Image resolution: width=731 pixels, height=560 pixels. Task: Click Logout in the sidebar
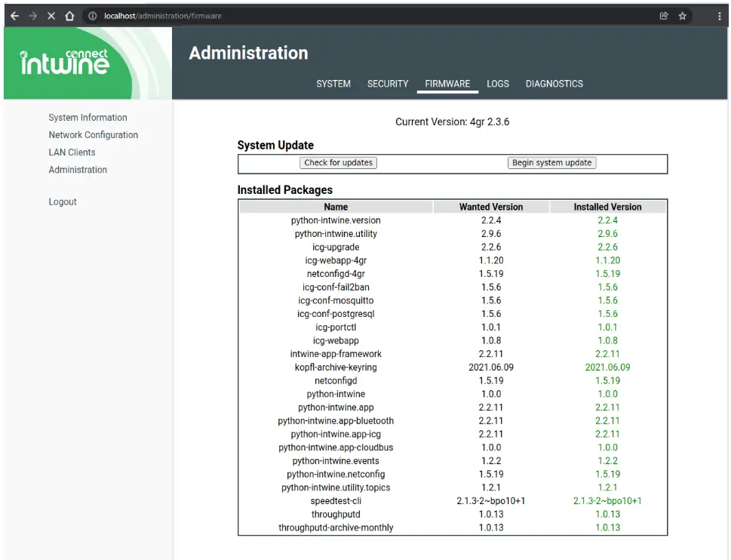point(63,202)
